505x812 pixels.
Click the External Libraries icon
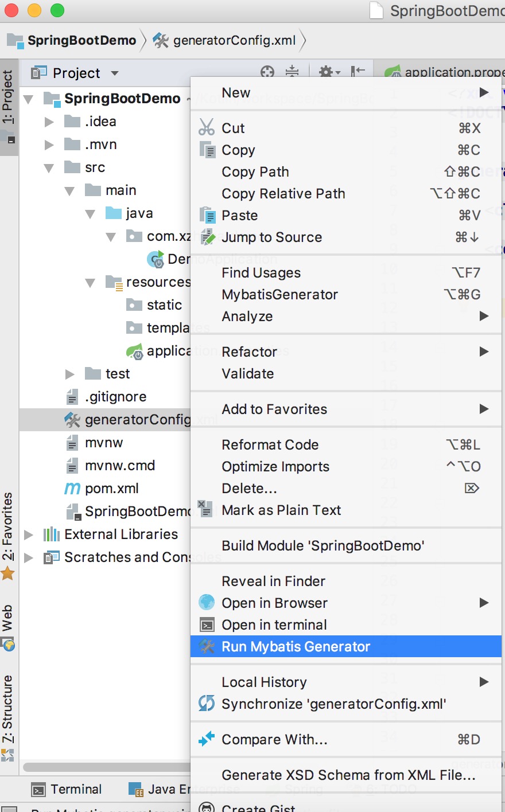(x=52, y=534)
